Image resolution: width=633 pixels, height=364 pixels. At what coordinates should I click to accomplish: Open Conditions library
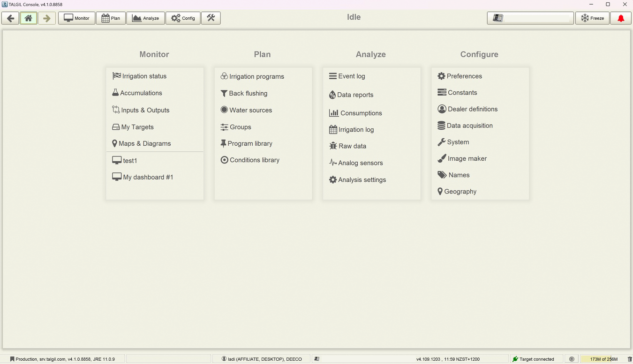click(250, 160)
